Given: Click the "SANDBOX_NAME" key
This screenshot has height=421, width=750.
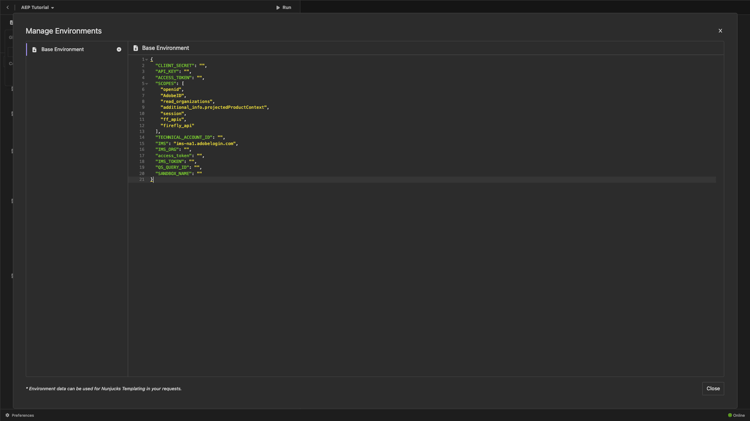Looking at the screenshot, I should pos(173,174).
